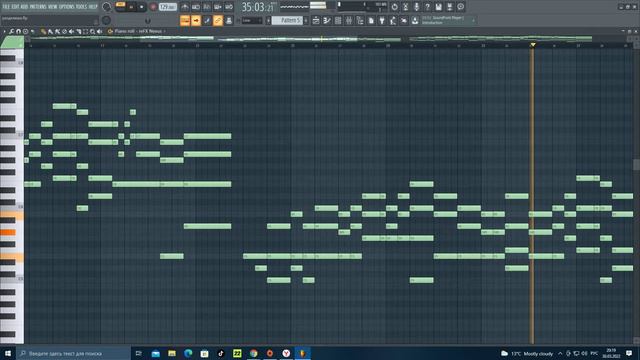The width and height of the screenshot is (640, 360).
Task: Open Google Chrome from the taskbar
Action: pyautogui.click(x=253, y=353)
